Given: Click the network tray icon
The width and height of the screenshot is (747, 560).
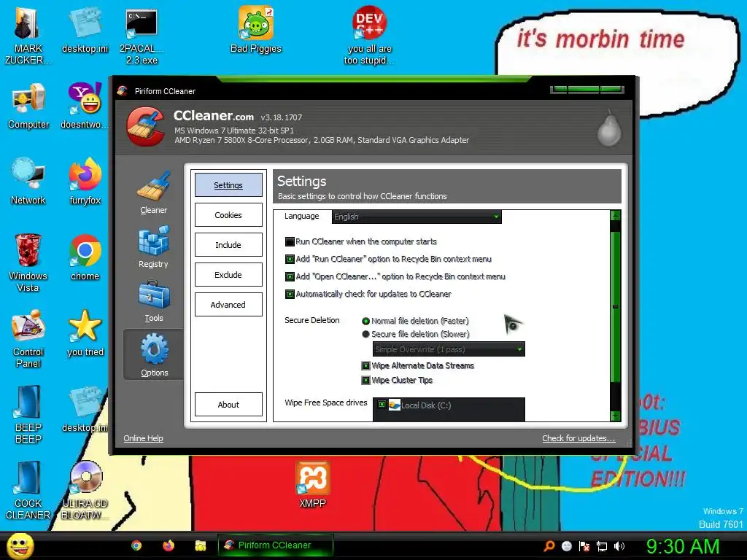Looking at the screenshot, I should point(602,546).
